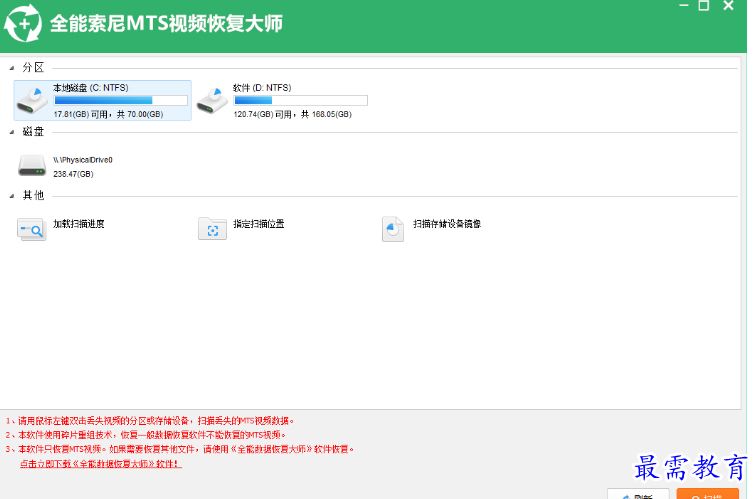Collapse the 磁盘 (disks) section
Viewport: 756px width, 499px height.
point(12,132)
